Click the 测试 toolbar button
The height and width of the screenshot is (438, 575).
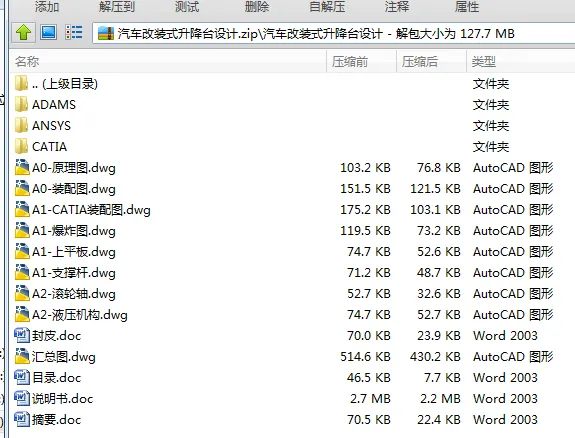[x=187, y=7]
